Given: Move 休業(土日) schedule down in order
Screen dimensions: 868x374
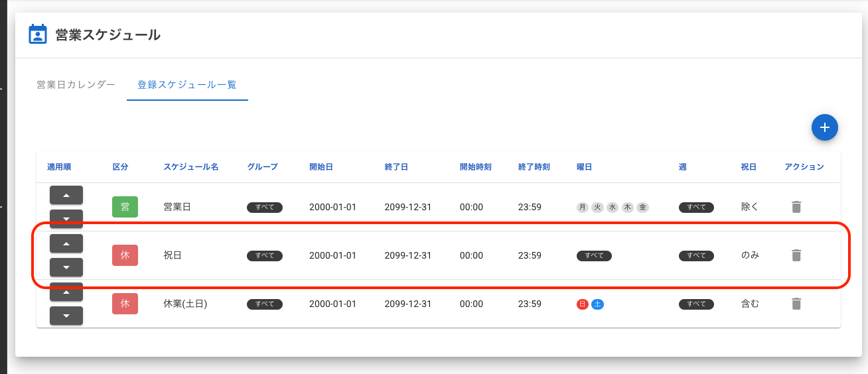Looking at the screenshot, I should (x=66, y=316).
